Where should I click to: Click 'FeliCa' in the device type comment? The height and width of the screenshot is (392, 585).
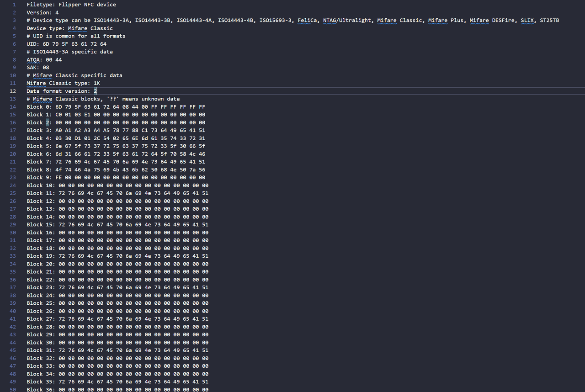pos(307,20)
